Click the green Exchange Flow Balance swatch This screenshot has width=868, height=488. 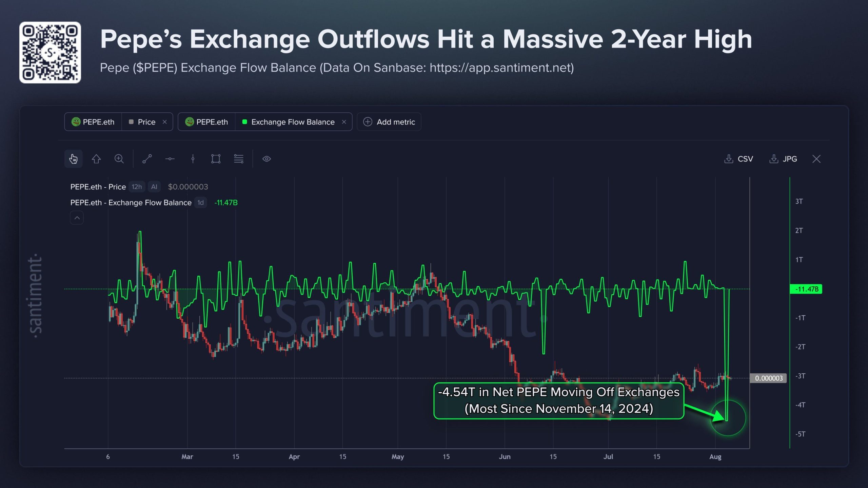click(244, 122)
